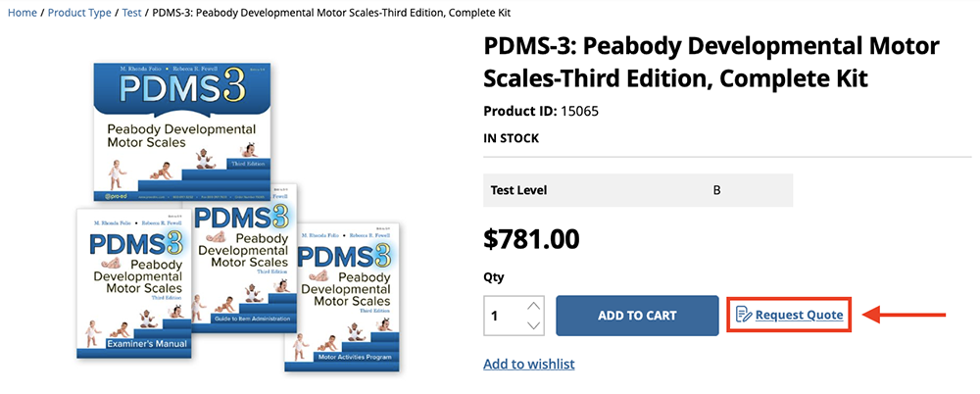Click the Qty input field
Viewport: 980px width, 394px height.
503,316
